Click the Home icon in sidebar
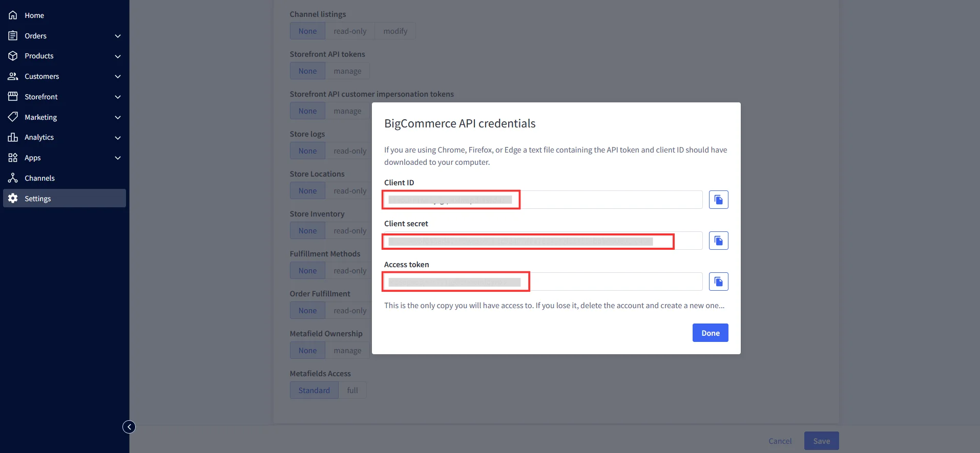This screenshot has width=980, height=453. (13, 15)
